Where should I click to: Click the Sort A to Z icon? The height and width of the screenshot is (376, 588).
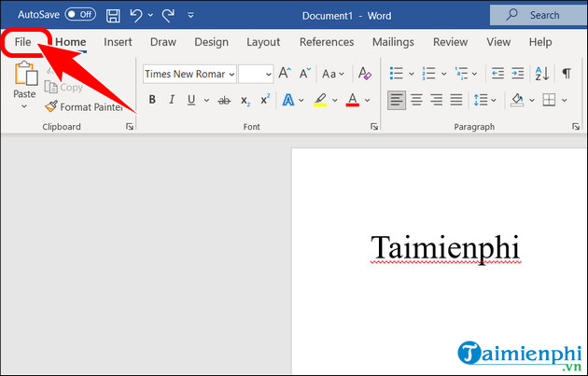click(542, 74)
